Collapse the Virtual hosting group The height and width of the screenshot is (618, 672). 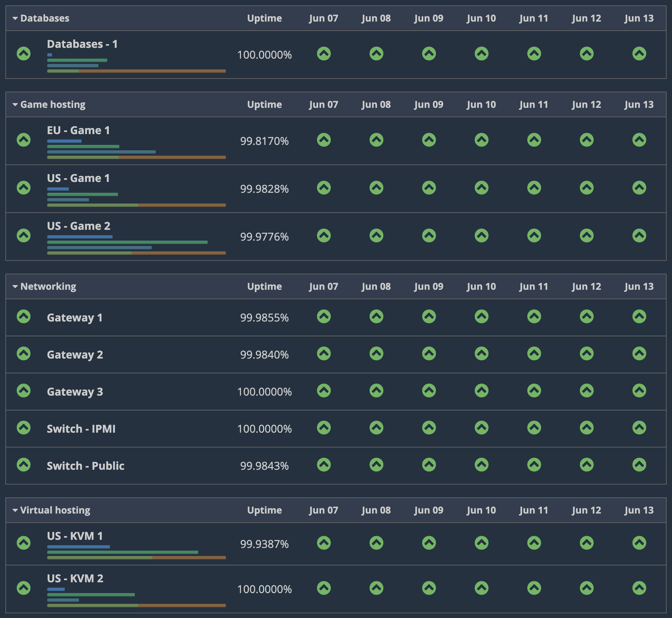click(15, 510)
